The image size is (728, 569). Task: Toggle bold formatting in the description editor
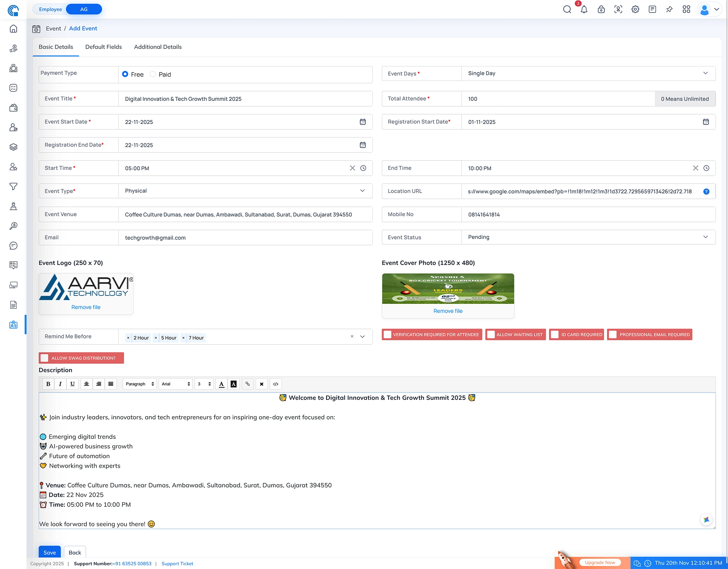[48, 384]
